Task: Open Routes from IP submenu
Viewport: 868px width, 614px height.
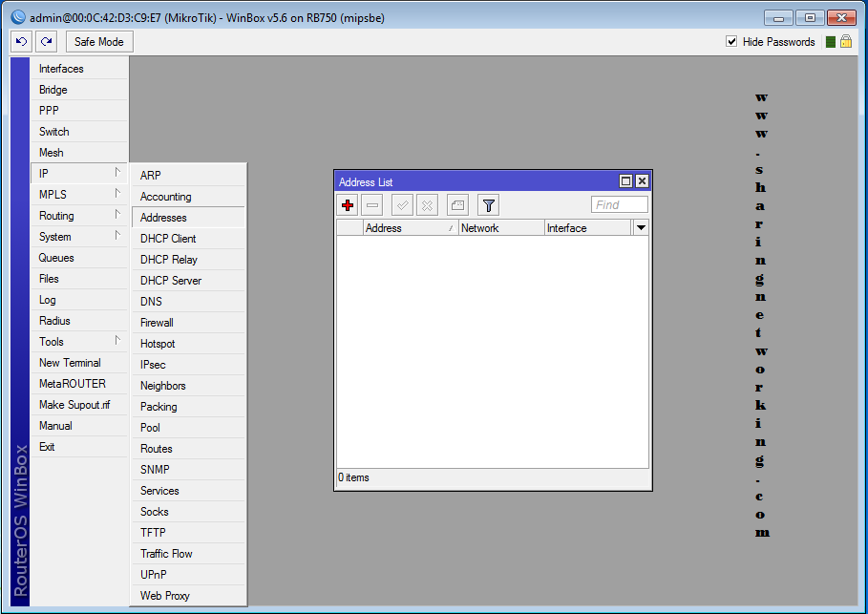Action: [x=188, y=449]
